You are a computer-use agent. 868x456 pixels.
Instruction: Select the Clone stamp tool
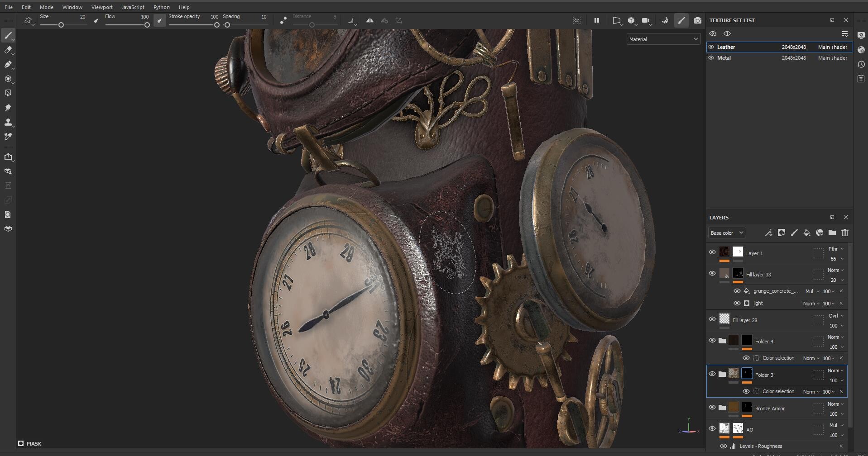[x=8, y=122]
